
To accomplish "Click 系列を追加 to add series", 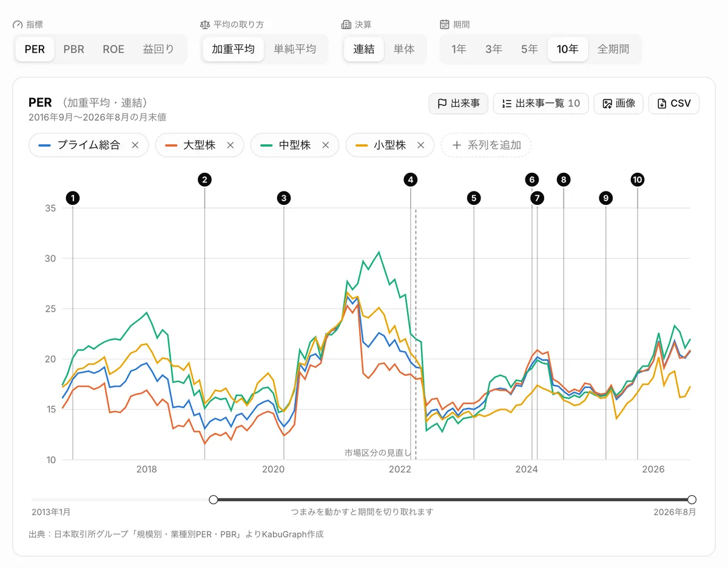I will tap(486, 145).
